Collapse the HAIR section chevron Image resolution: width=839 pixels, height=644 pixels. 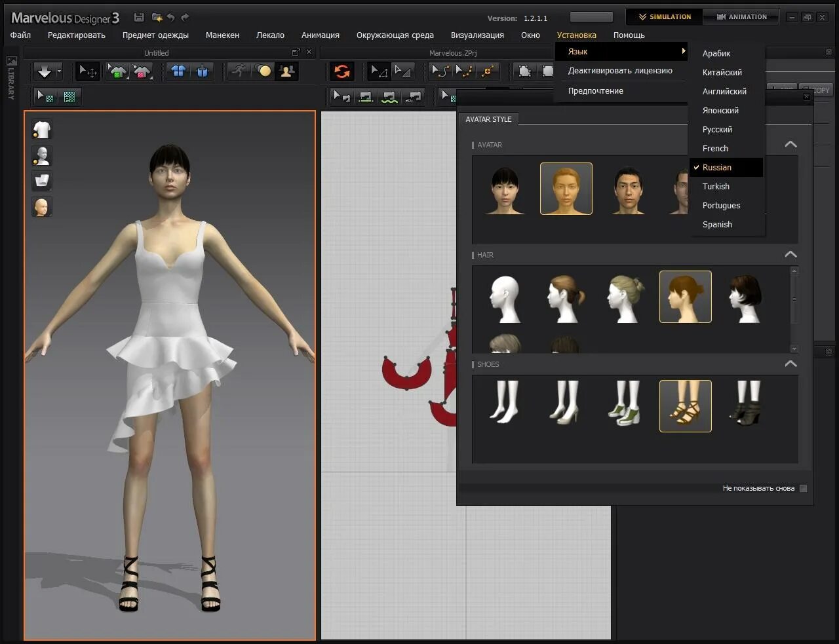click(x=790, y=254)
